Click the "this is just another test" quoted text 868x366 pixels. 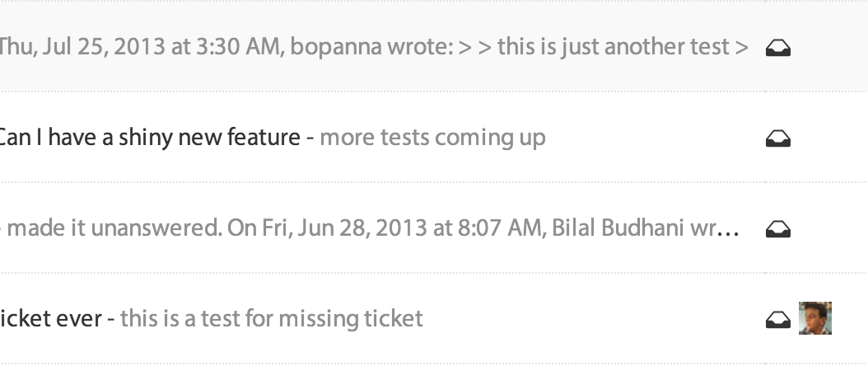[613, 46]
